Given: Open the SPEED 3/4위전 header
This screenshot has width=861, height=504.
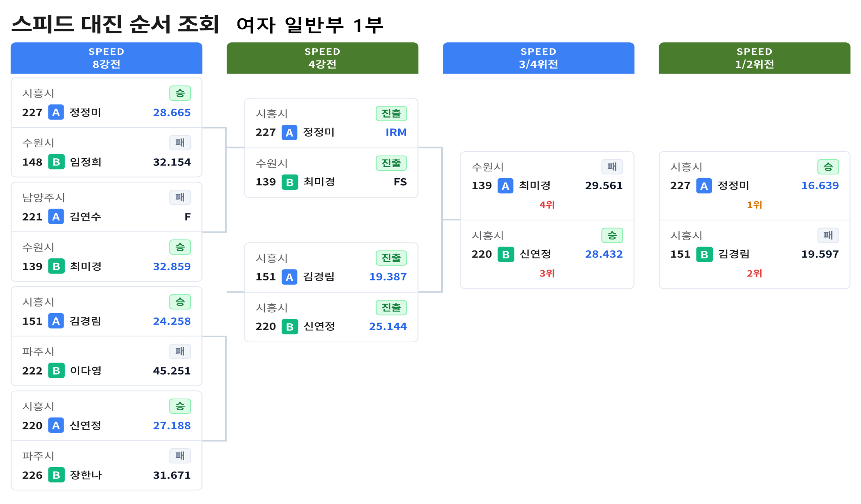Looking at the screenshot, I should [538, 58].
